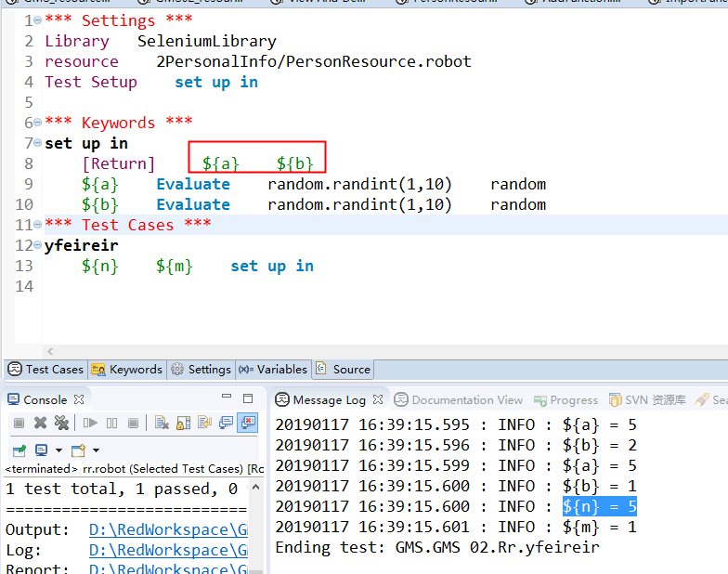Close the Message Log view tab

[x=378, y=399]
